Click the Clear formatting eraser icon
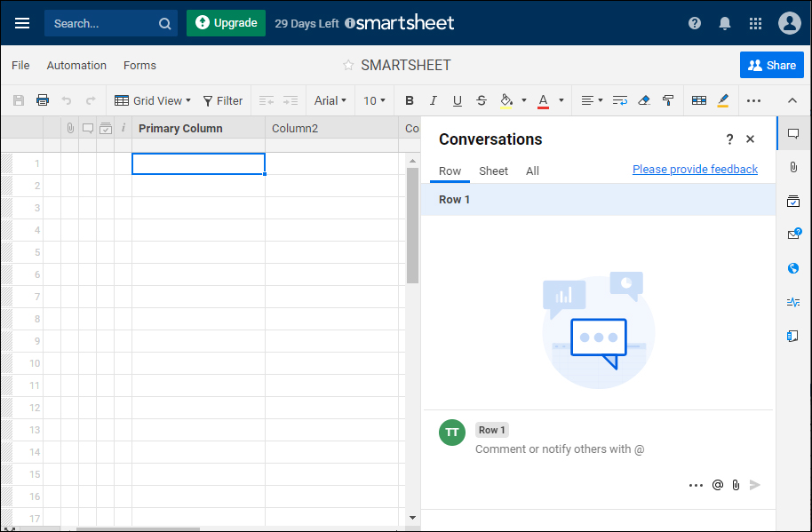Screen dimensions: 812x532 pos(644,100)
